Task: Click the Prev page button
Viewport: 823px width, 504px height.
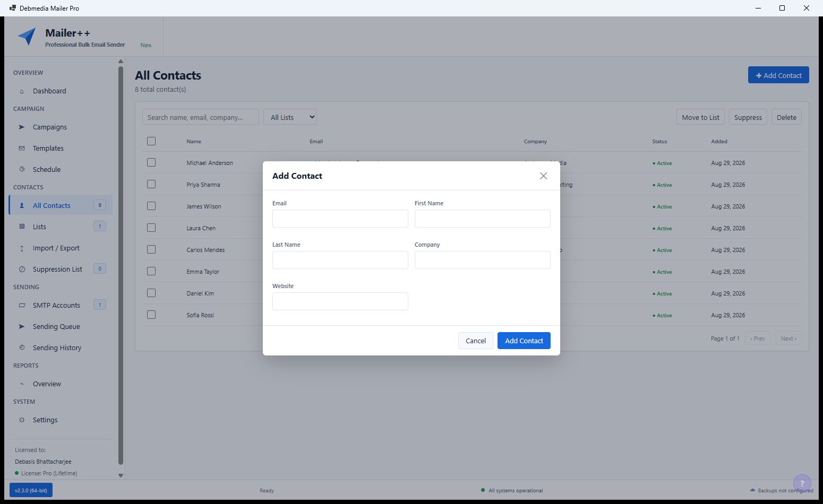Action: coord(758,338)
